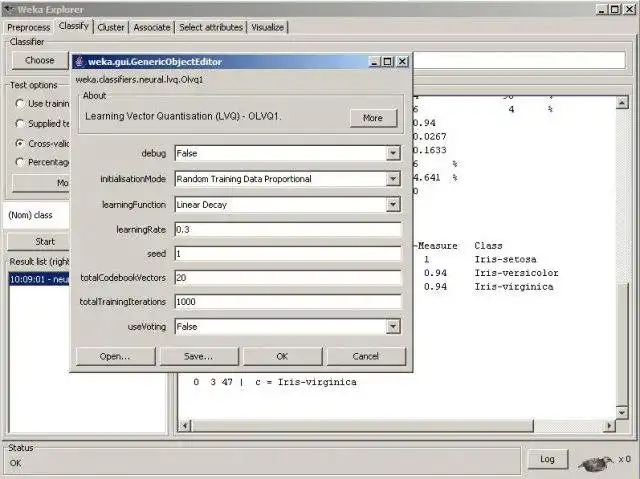This screenshot has width=640, height=479.
Task: Click the learningRate input field
Action: point(288,230)
